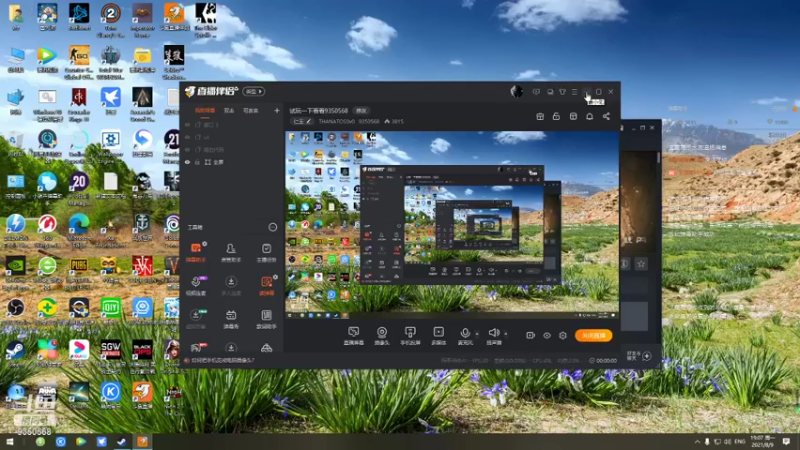This screenshot has width=800, height=450.
Task: Open the person-silhouette tool in toolbox
Action: click(231, 252)
